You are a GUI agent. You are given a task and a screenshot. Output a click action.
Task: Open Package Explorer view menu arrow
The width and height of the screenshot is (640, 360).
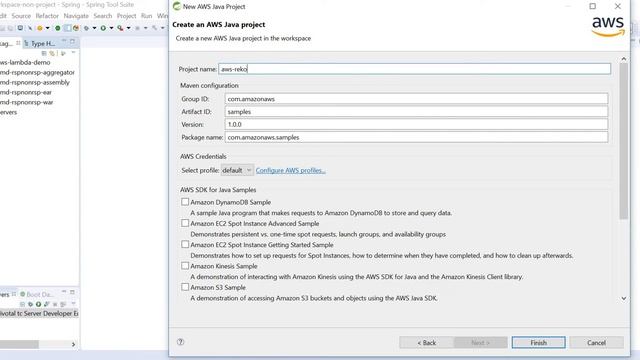click(73, 52)
